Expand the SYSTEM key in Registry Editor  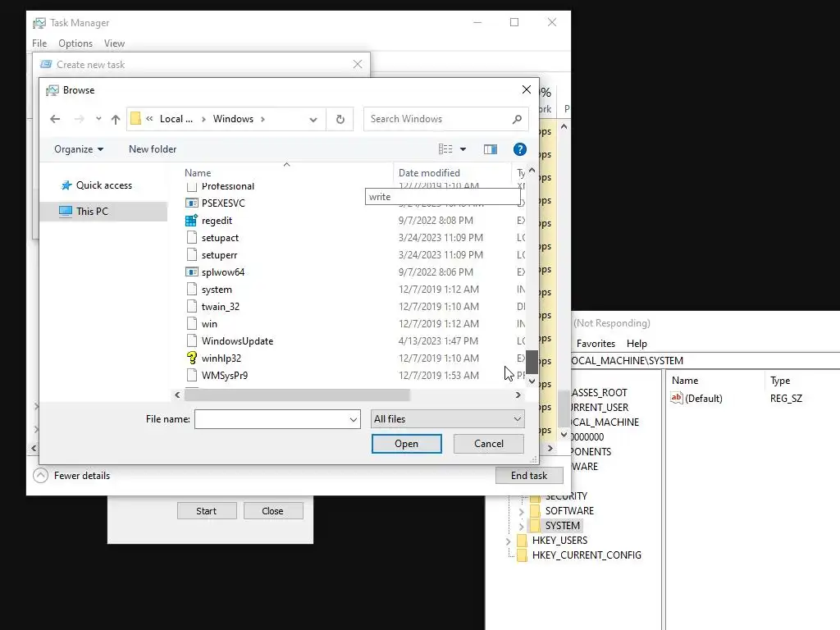pyautogui.click(x=521, y=527)
